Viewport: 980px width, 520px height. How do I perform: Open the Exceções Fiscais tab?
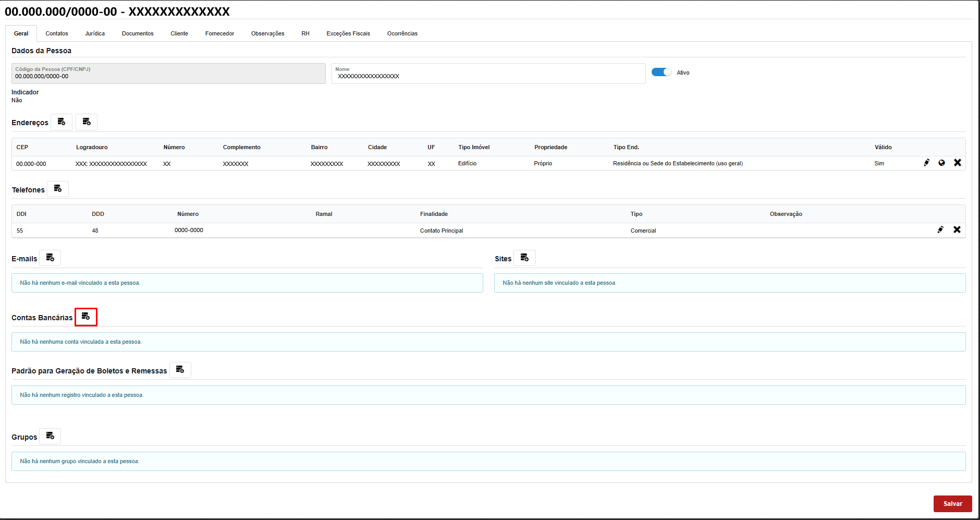pos(348,33)
